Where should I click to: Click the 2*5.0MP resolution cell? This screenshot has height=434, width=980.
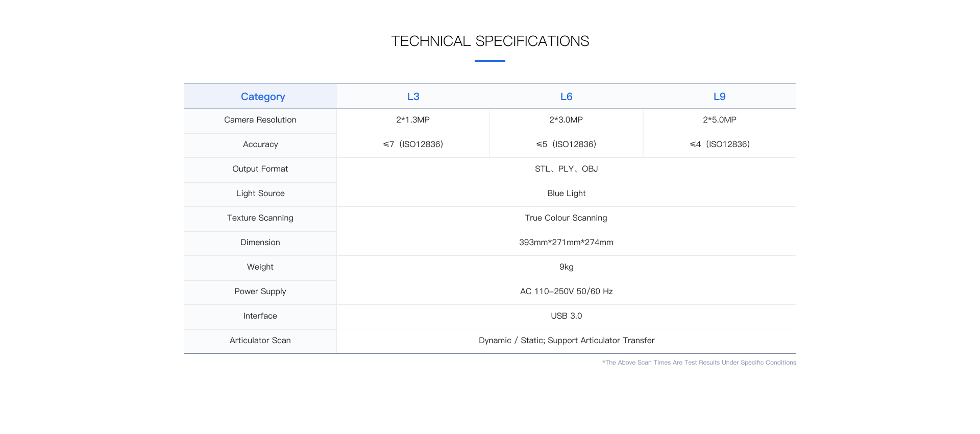tap(719, 120)
